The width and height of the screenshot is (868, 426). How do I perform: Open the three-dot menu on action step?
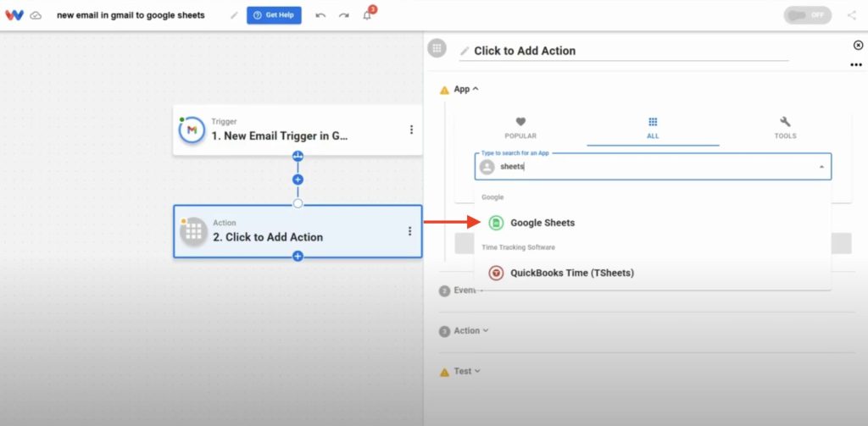pos(409,231)
